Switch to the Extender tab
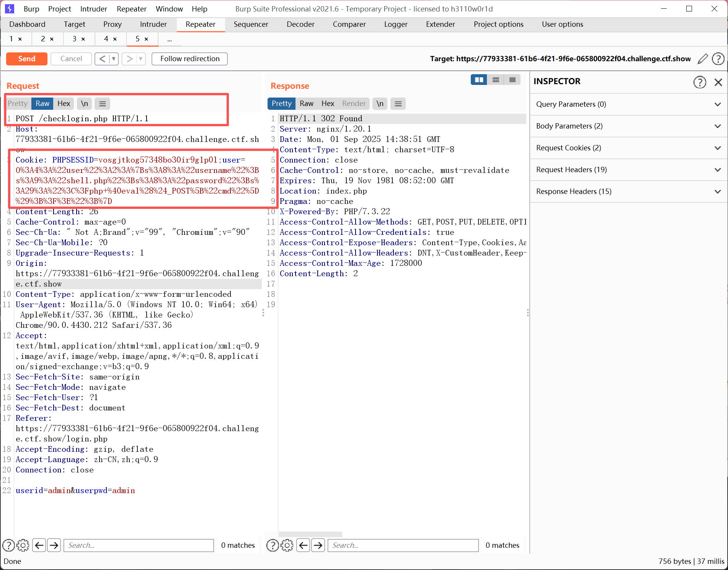Viewport: 728px width, 570px height. [x=441, y=24]
